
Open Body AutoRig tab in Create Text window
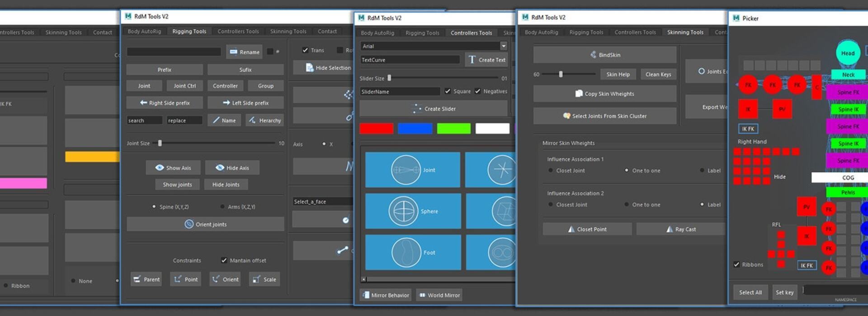coord(377,33)
